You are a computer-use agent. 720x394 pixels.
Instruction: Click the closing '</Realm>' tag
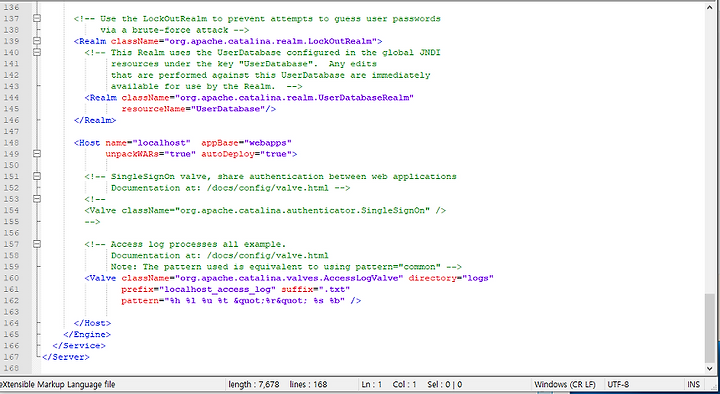95,120
